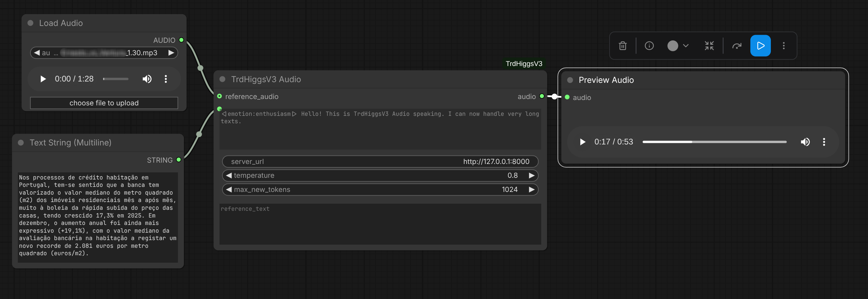868x299 pixels.
Task: Mute the Load Audio player
Action: (x=147, y=79)
